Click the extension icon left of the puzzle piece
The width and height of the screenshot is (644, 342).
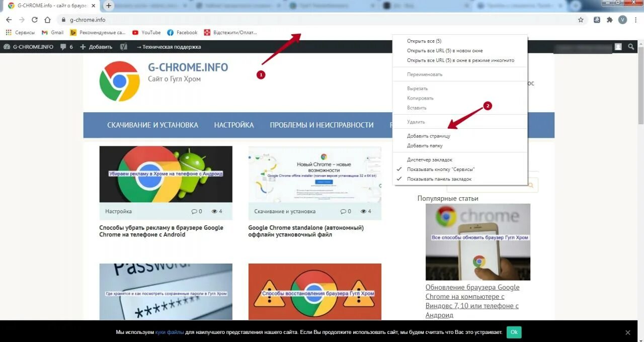point(597,20)
